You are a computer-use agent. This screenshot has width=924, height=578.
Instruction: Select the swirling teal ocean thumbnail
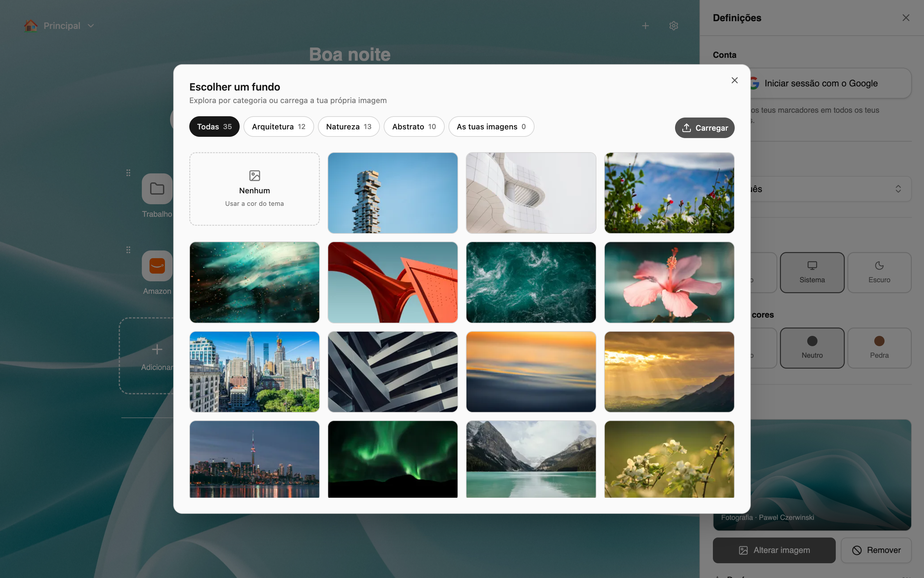531,283
